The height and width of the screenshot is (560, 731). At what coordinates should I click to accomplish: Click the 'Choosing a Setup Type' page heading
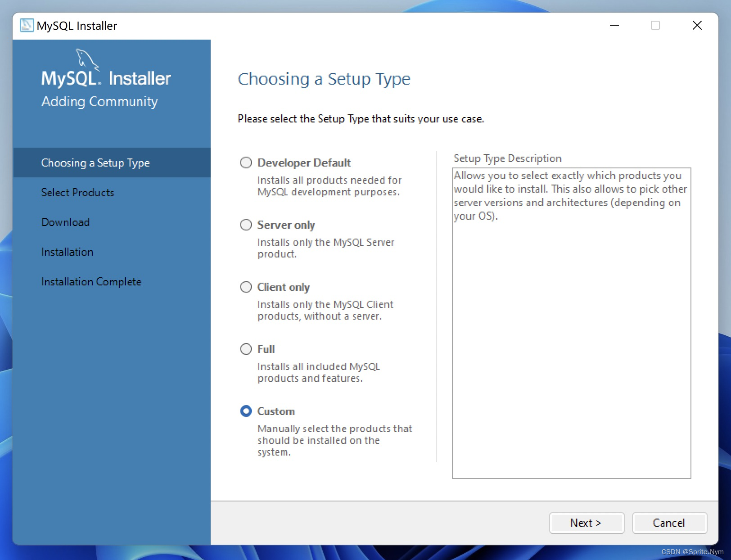tap(324, 79)
